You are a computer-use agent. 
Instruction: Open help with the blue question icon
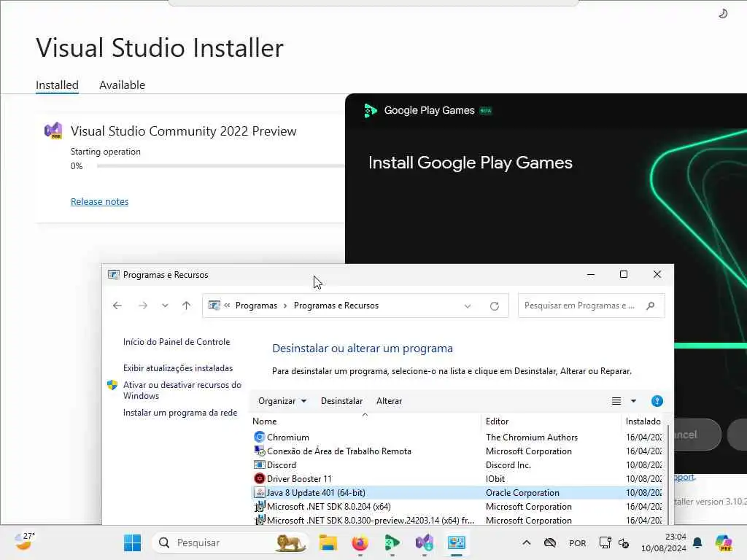coord(657,401)
